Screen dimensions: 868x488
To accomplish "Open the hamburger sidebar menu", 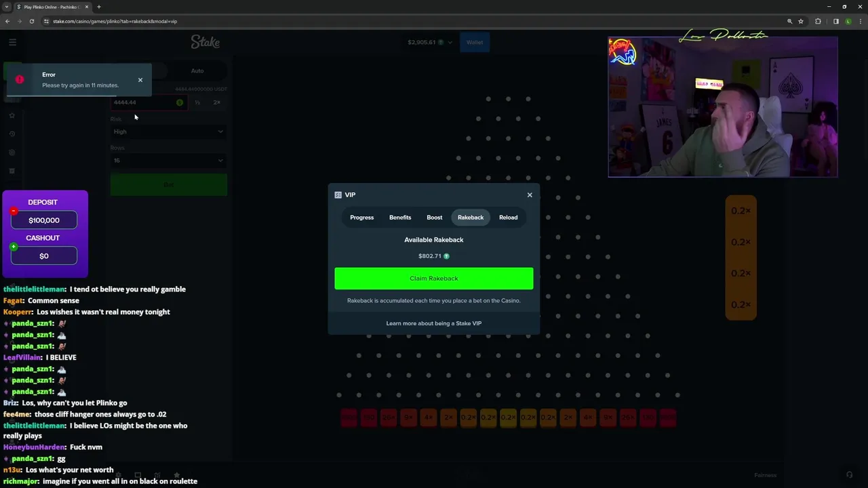I will [12, 42].
